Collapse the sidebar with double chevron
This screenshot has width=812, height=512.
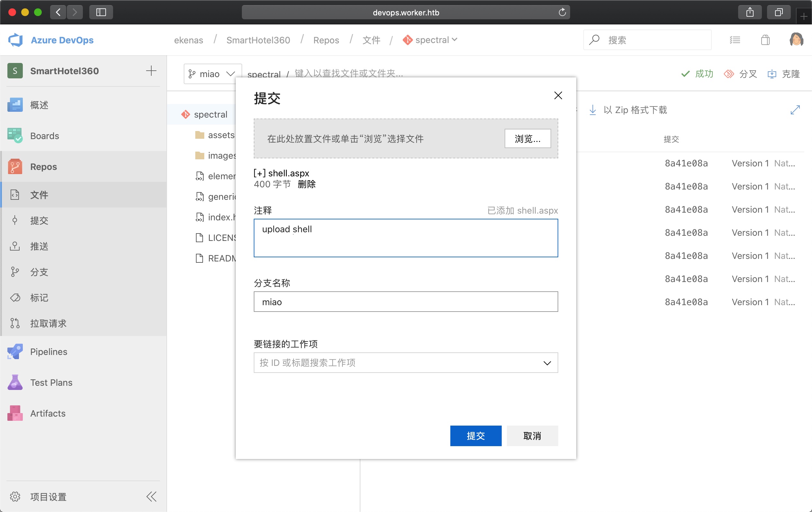pyautogui.click(x=151, y=497)
